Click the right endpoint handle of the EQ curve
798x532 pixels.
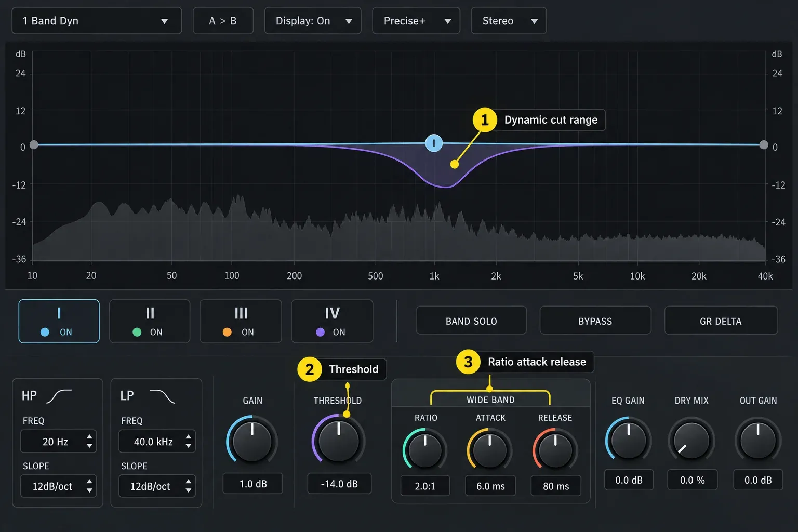click(764, 144)
